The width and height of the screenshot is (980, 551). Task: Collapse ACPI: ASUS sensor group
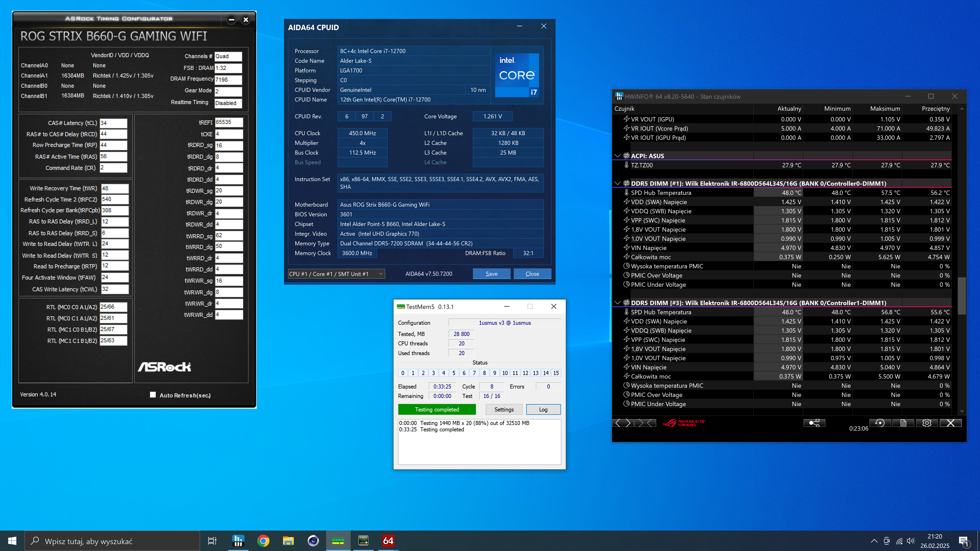617,156
